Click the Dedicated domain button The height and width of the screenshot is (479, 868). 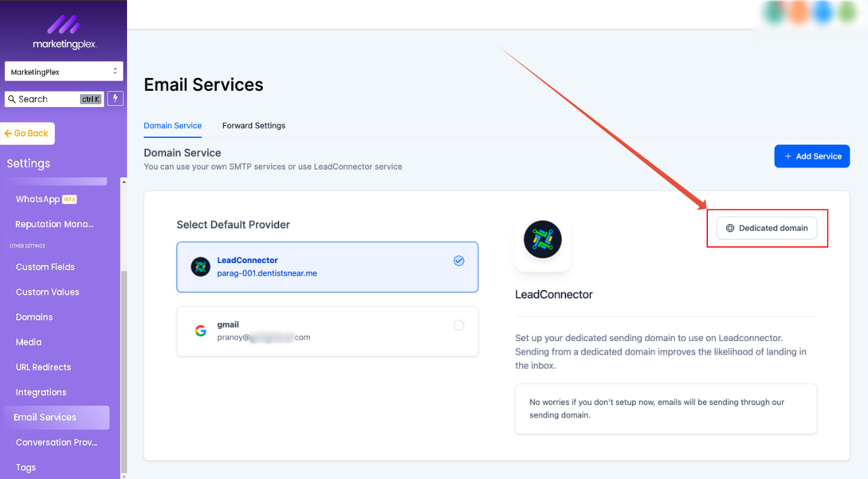(x=766, y=228)
